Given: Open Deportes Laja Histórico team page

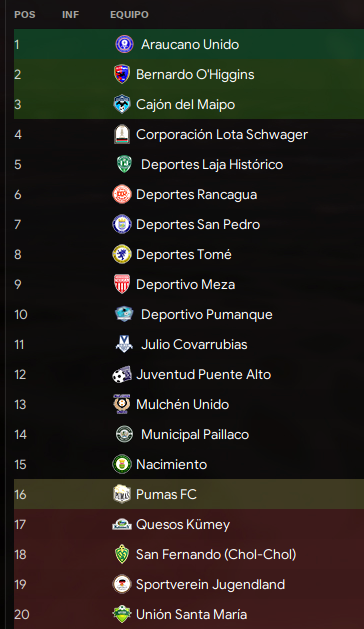Looking at the screenshot, I should (212, 164).
